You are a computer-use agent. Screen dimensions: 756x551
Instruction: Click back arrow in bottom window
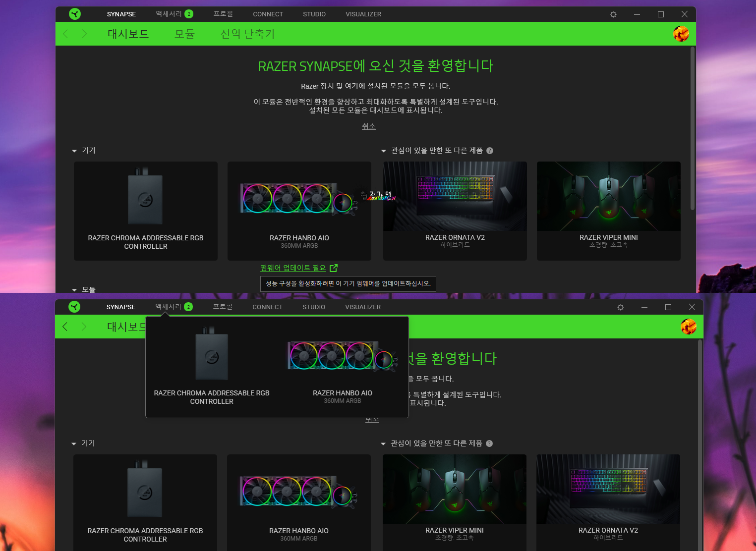[x=65, y=327]
